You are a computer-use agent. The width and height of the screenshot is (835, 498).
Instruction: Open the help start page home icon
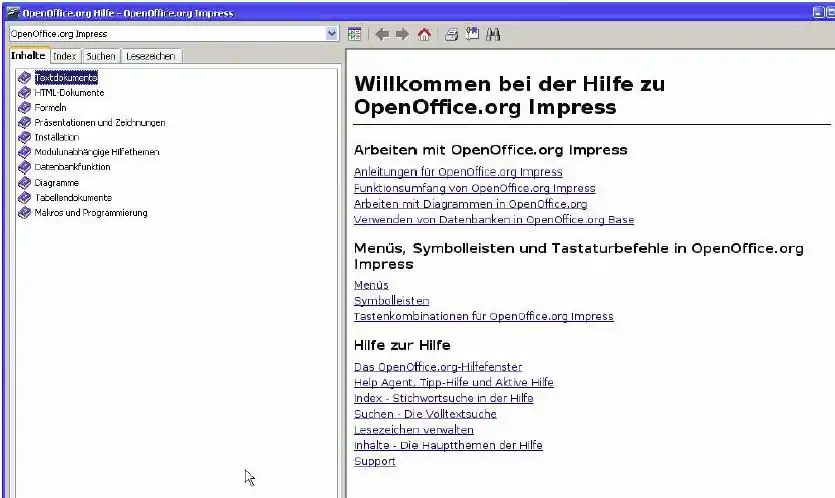pyautogui.click(x=424, y=35)
